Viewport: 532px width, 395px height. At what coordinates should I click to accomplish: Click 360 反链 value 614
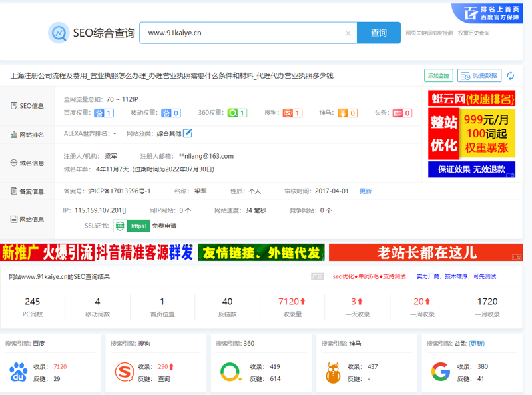pos(275,379)
